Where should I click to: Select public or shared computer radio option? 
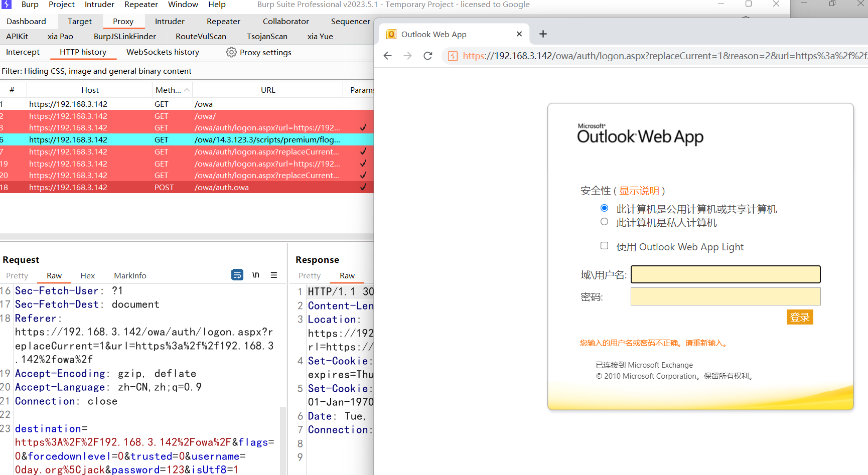point(604,208)
